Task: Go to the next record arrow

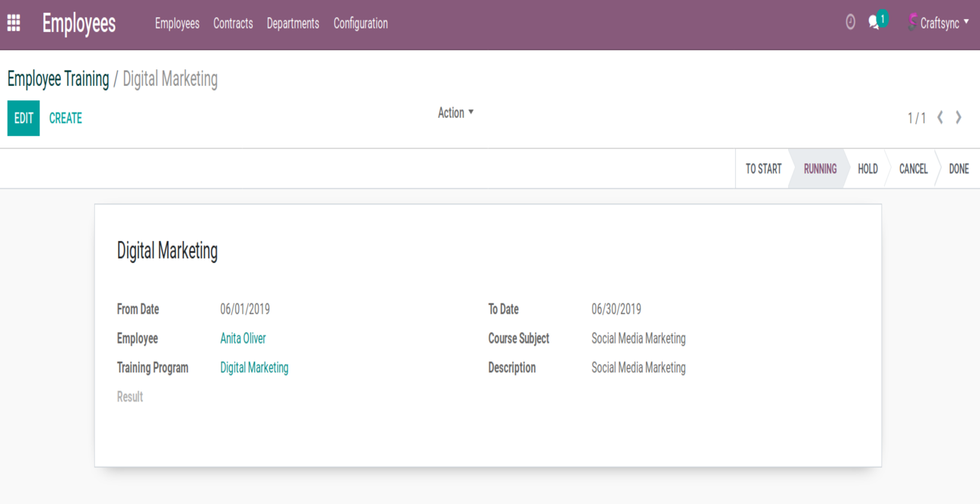Action: [x=959, y=117]
